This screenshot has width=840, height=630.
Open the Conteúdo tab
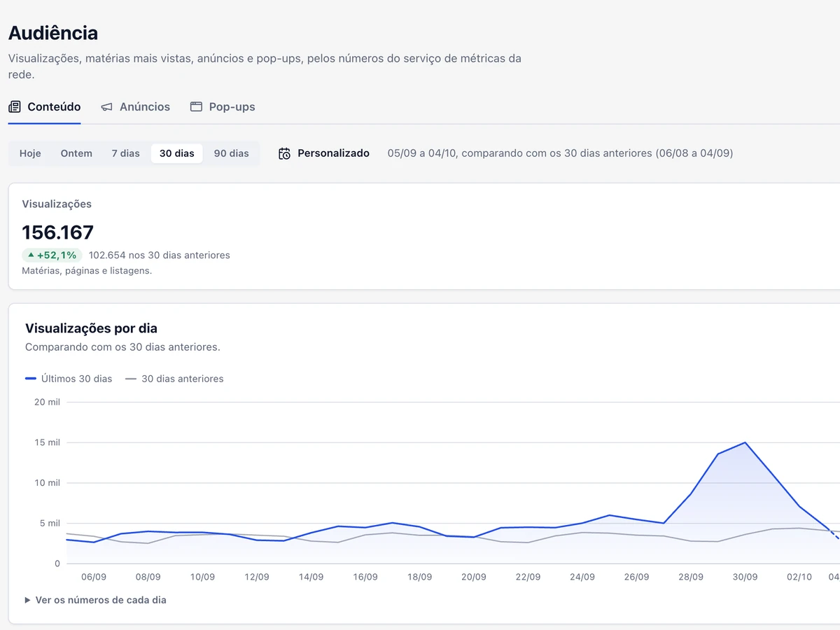(45, 107)
